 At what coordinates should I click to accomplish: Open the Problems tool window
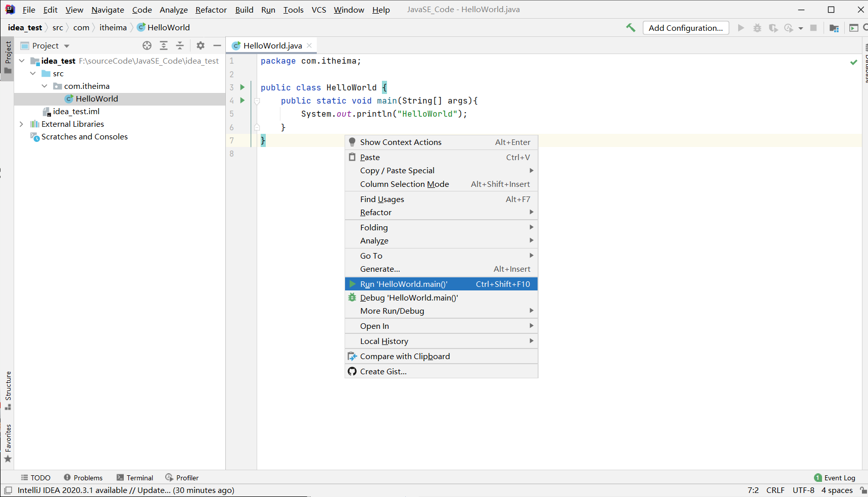(83, 478)
